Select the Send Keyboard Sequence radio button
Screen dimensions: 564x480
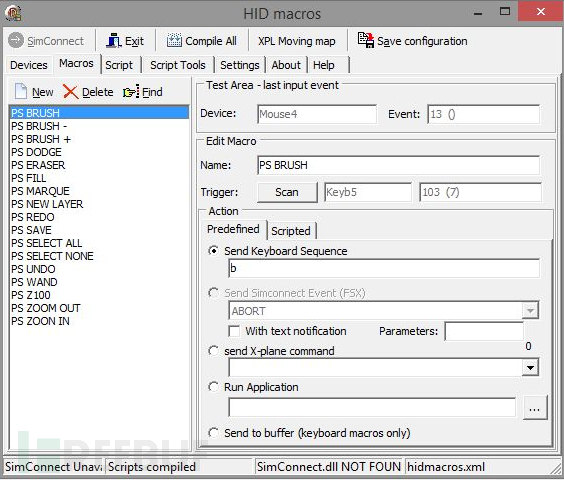coord(213,251)
